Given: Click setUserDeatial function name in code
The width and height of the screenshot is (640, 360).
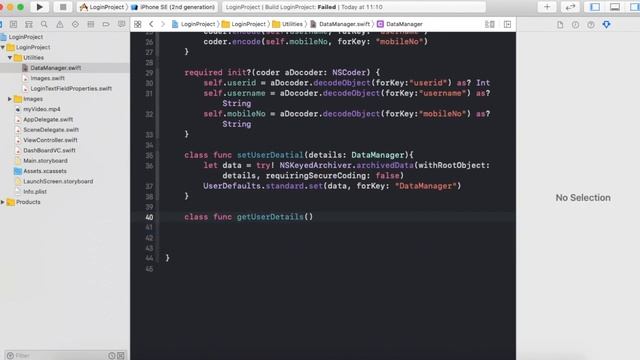Looking at the screenshot, I should (x=270, y=155).
